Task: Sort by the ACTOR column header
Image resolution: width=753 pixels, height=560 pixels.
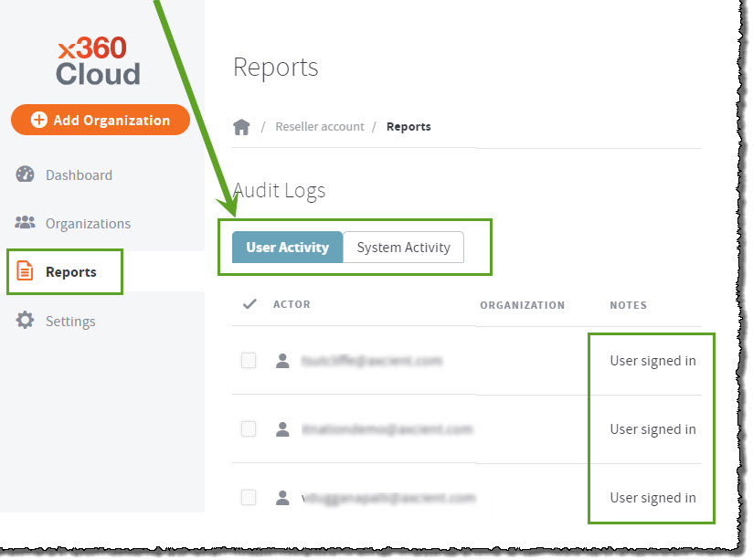Action: tap(292, 304)
